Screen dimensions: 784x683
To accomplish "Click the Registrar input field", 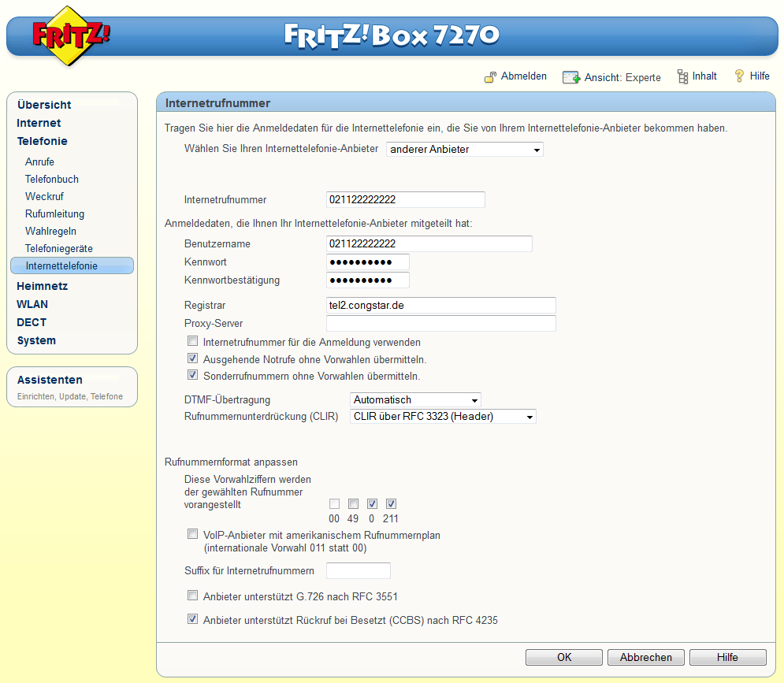I will [440, 305].
